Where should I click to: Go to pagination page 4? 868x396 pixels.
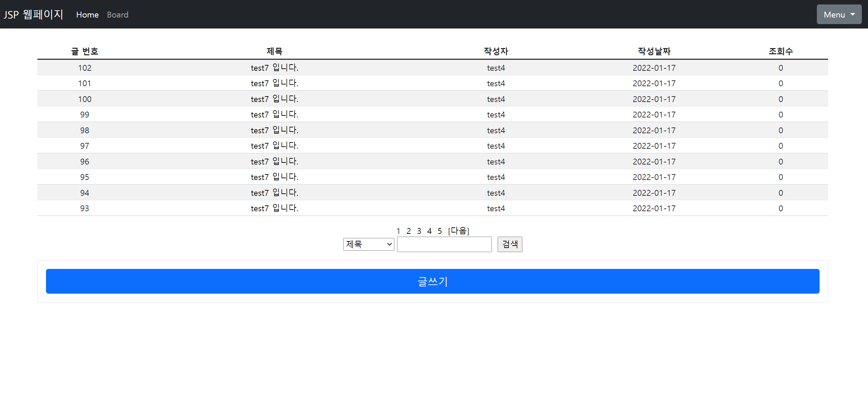429,231
